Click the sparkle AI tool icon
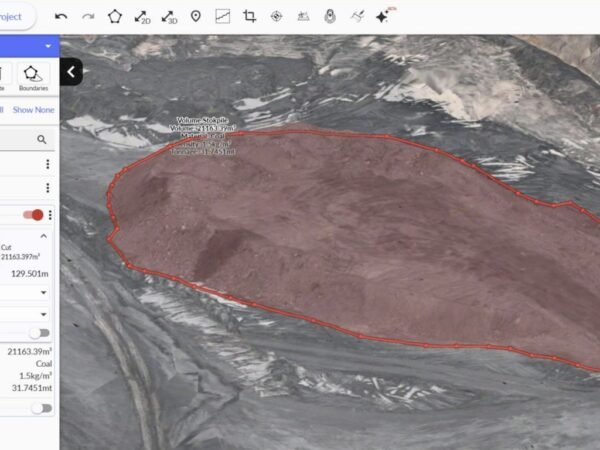The width and height of the screenshot is (600, 450). 383,16
